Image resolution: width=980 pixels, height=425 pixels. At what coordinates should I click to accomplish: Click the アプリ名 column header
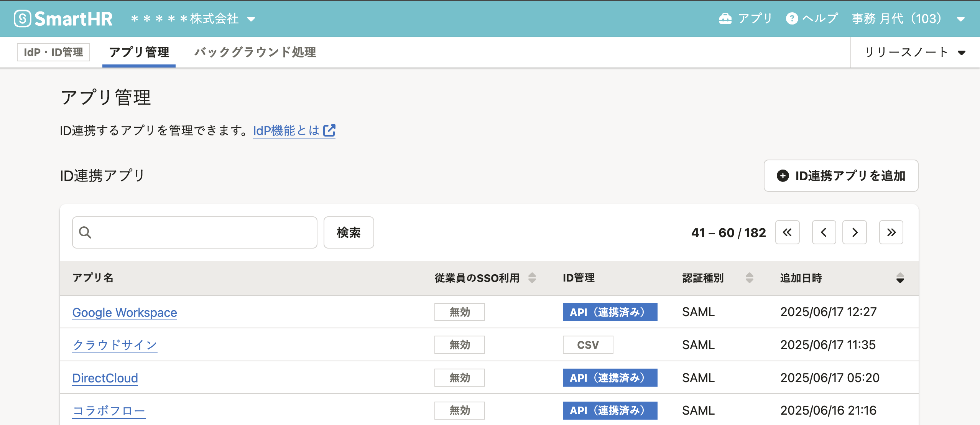93,278
